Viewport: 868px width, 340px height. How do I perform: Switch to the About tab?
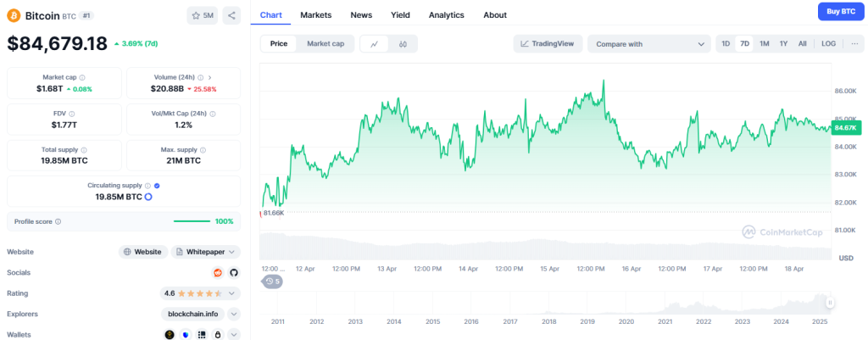[x=495, y=15]
